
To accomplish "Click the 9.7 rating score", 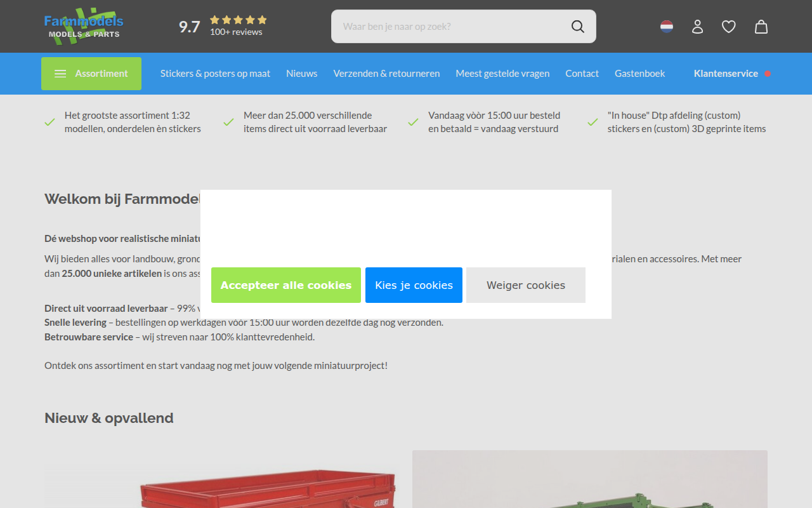I will (x=189, y=27).
